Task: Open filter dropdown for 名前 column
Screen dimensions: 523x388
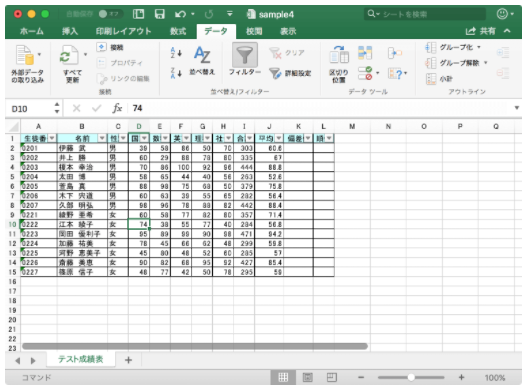Action: click(x=102, y=138)
